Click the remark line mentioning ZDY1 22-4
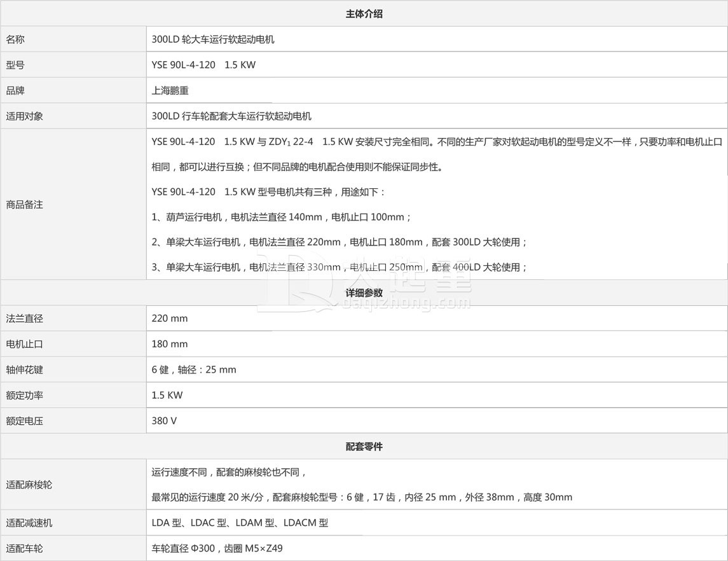Viewport: 728px width, 561px height. click(437, 142)
